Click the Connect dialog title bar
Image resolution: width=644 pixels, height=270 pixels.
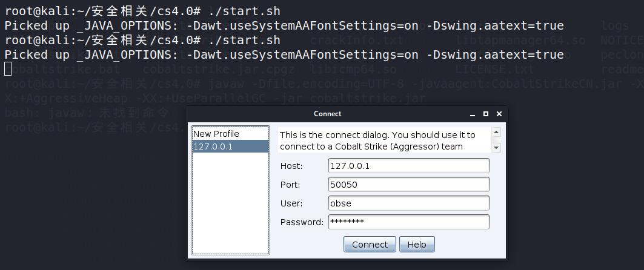coord(328,114)
